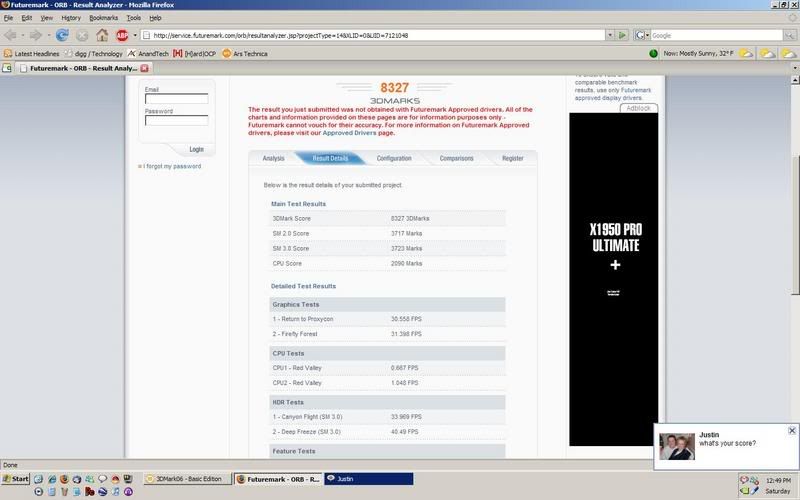This screenshot has width=800, height=500.
Task: Click the Email input field
Action: 177,98
